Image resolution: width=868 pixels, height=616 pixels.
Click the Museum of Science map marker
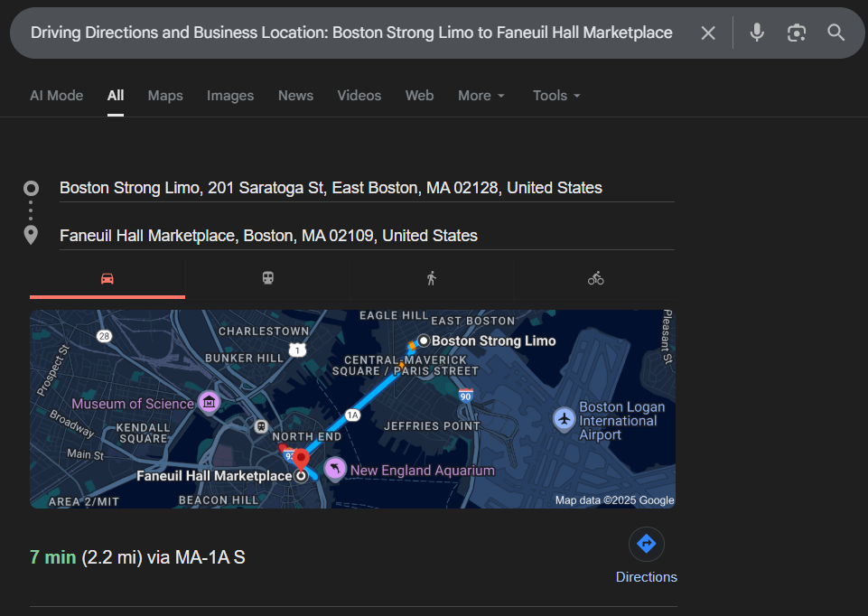coord(210,402)
